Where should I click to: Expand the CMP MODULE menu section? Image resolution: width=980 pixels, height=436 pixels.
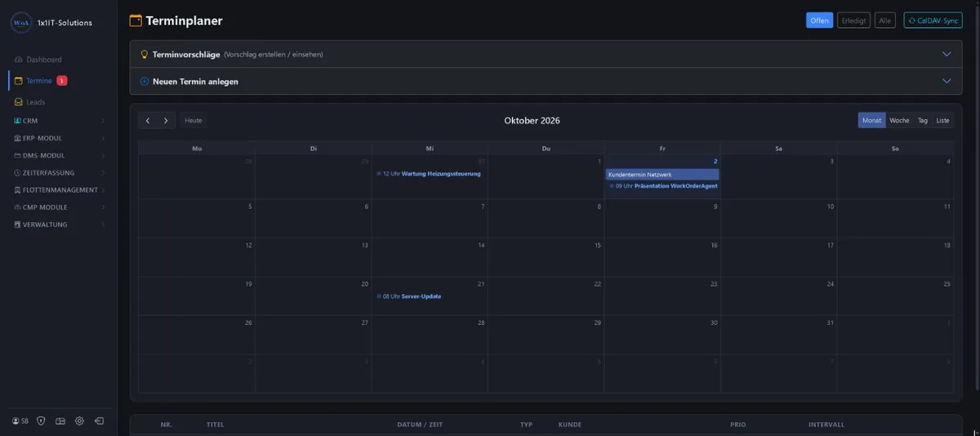coord(60,207)
